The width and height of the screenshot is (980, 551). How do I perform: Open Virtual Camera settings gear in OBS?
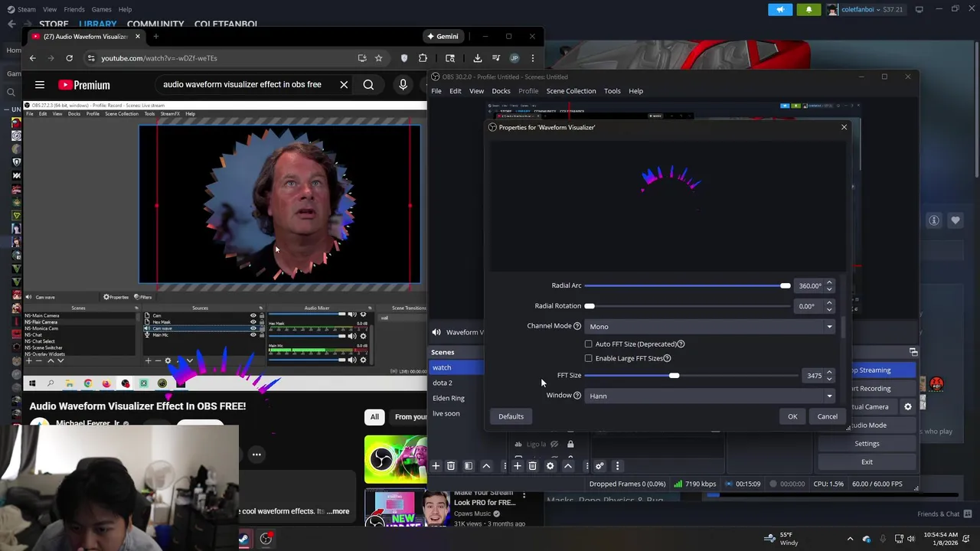(908, 407)
